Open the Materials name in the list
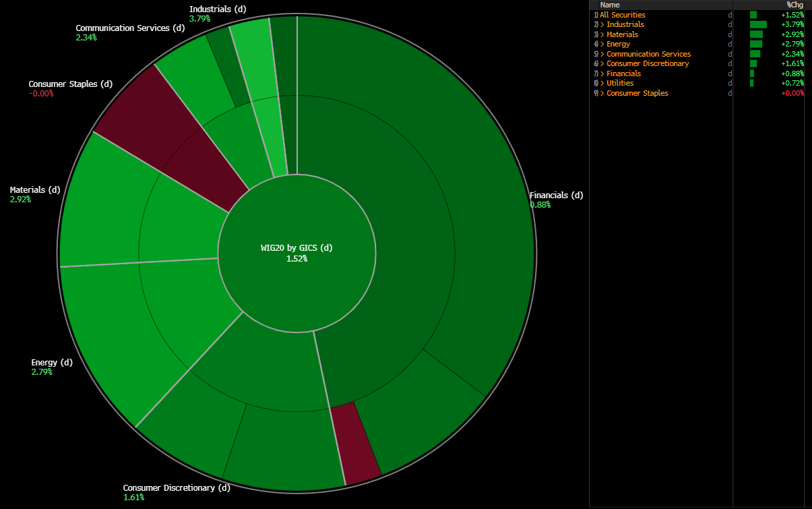This screenshot has width=812, height=509. (x=622, y=34)
